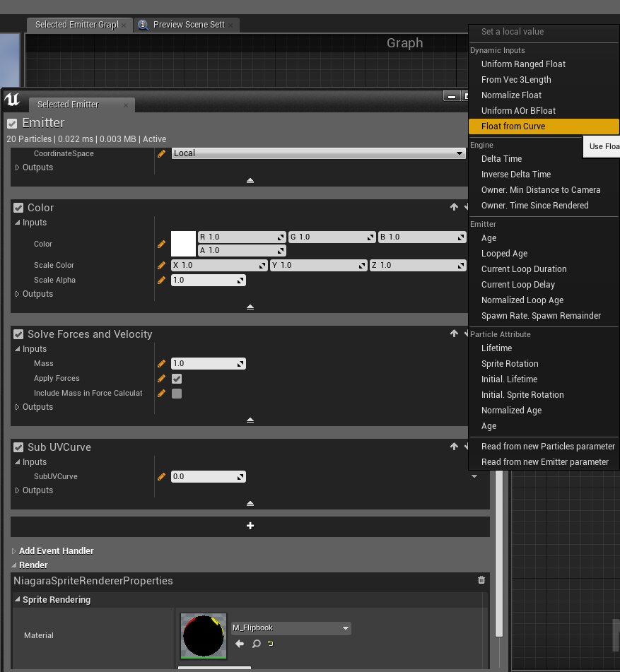
Task: Expand Outputs under Color module
Action: tap(17, 294)
